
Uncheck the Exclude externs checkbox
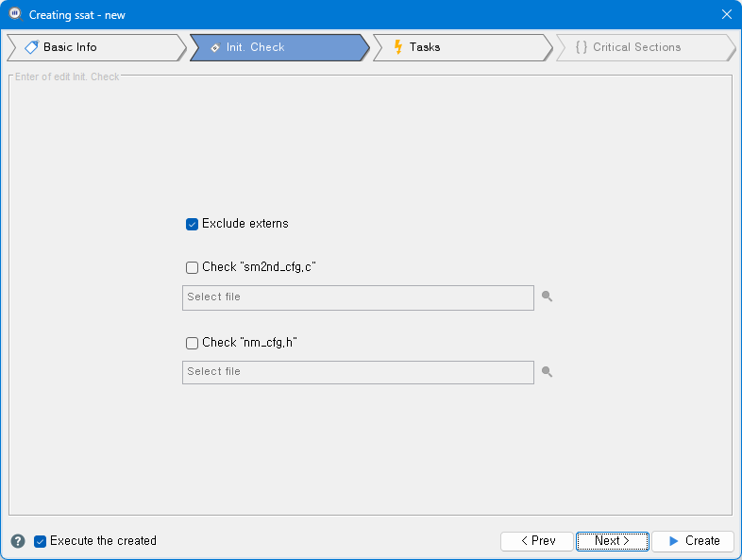(x=192, y=224)
